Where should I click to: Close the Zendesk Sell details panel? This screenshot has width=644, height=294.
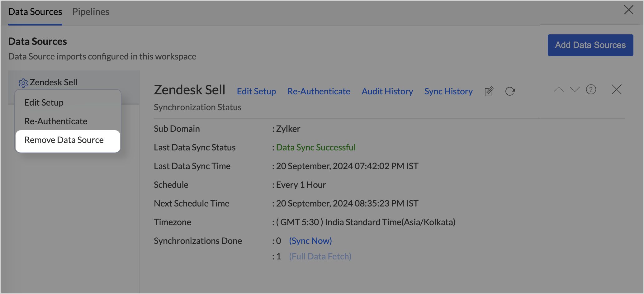616,90
